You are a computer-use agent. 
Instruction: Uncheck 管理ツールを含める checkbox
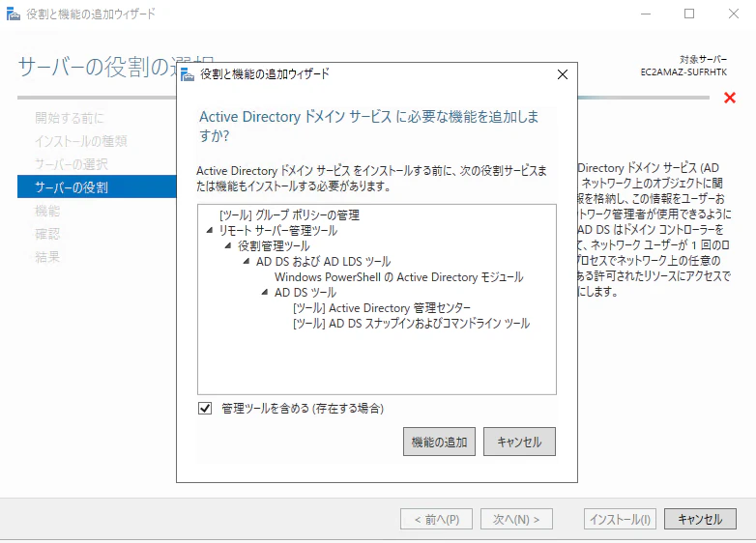click(x=205, y=409)
